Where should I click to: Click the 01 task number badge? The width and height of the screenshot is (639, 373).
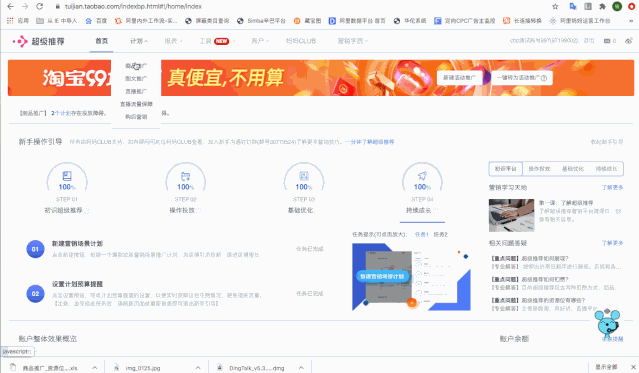pyautogui.click(x=35, y=249)
